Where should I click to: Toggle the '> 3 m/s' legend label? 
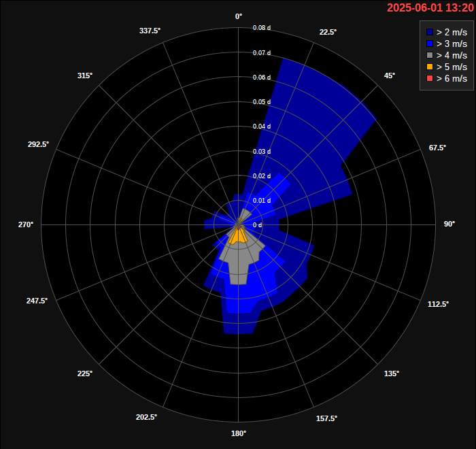point(452,44)
